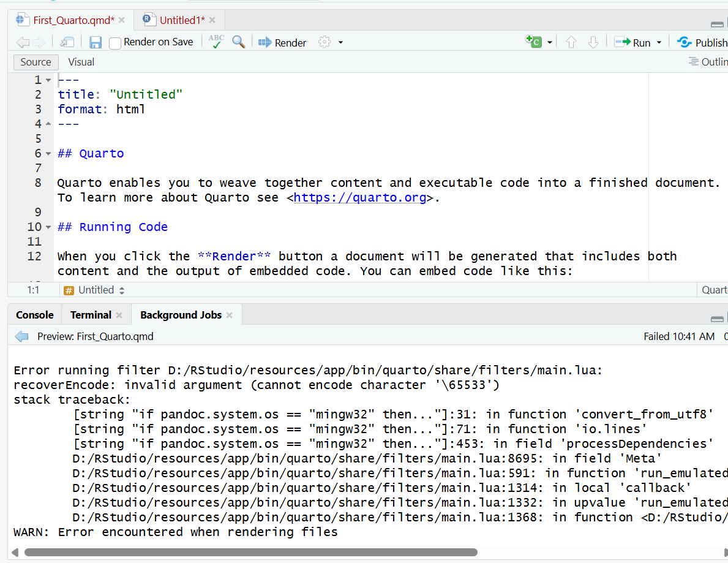The width and height of the screenshot is (728, 563).
Task: Collapse the Running Code section at line 10
Action: [48, 227]
